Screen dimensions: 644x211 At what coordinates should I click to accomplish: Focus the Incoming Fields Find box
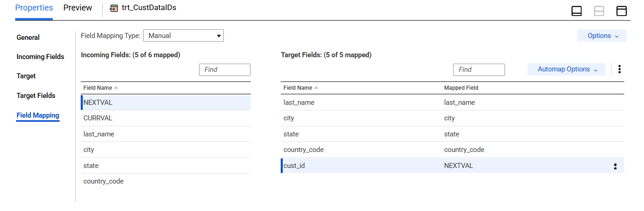[x=225, y=70]
